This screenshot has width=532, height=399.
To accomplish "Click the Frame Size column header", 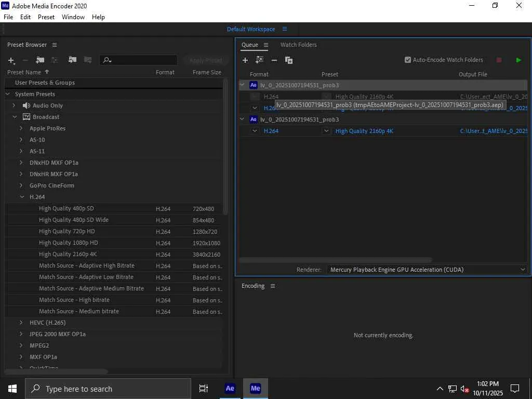I will [207, 72].
